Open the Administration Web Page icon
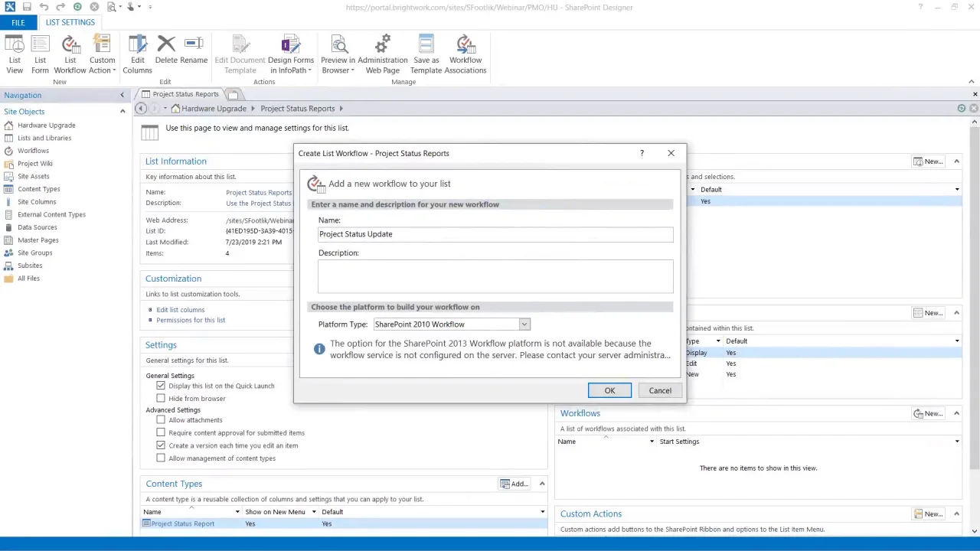Viewport: 980px width, 551px height. click(x=382, y=54)
